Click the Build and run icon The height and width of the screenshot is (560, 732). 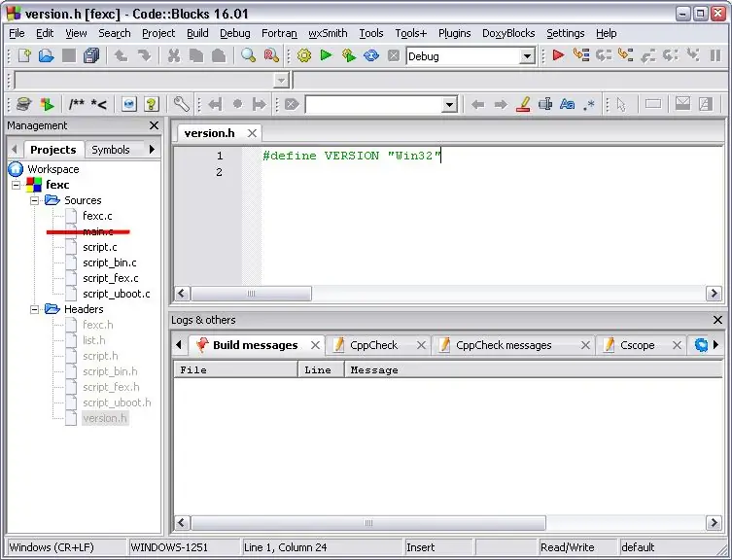point(349,55)
